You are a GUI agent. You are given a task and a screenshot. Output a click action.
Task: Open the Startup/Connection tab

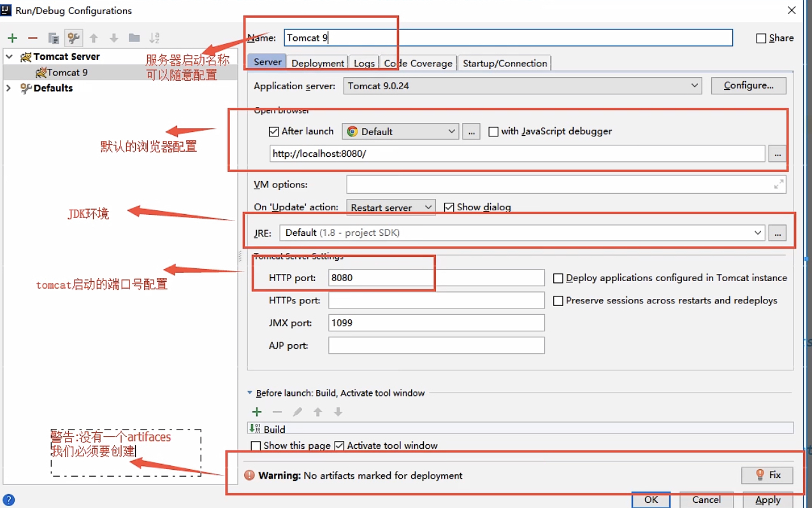coord(505,63)
